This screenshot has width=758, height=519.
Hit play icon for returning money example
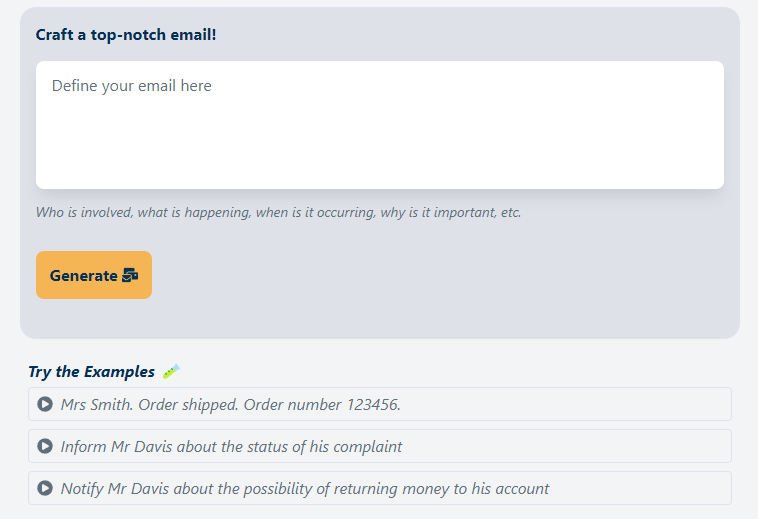click(45, 488)
